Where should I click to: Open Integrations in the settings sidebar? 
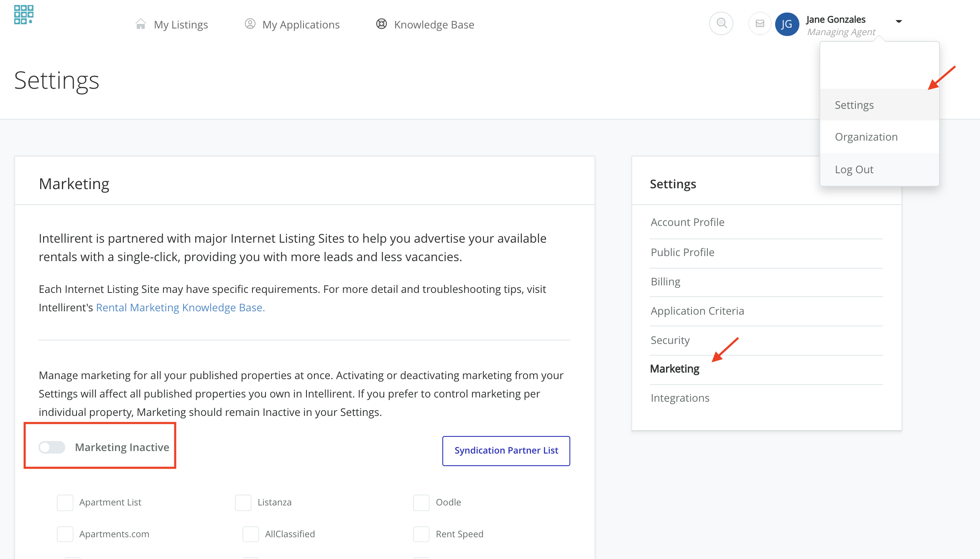tap(680, 398)
